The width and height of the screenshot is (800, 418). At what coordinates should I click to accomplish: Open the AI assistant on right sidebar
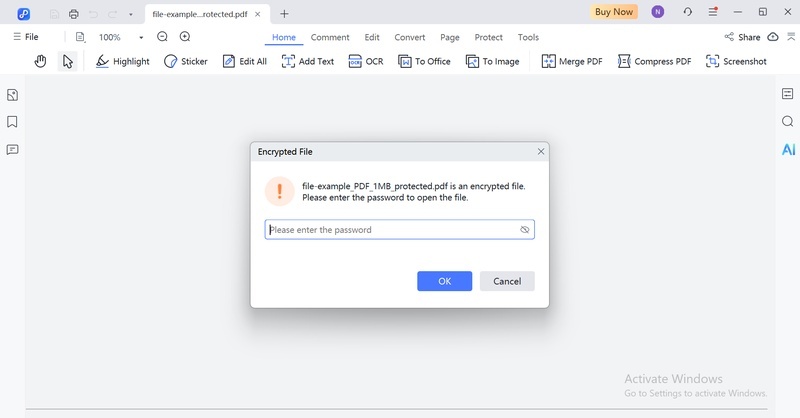tap(788, 149)
